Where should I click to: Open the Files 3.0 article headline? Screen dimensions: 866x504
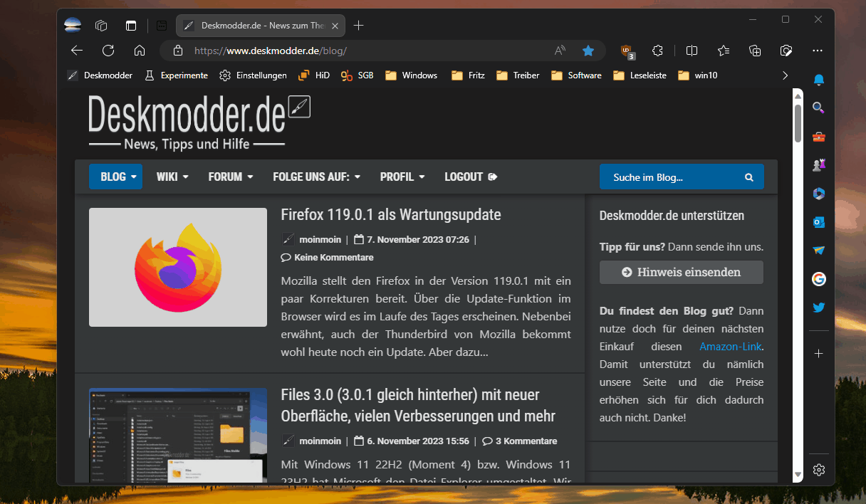[418, 405]
